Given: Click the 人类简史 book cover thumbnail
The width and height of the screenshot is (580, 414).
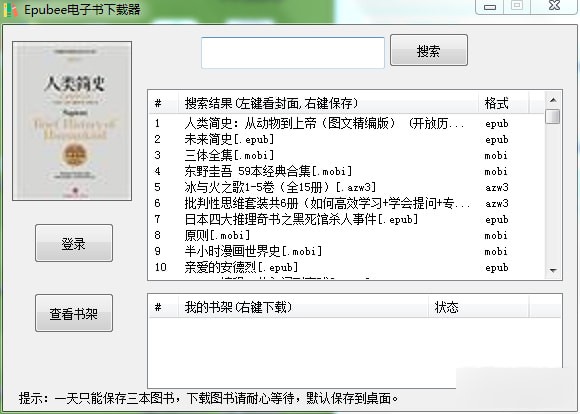Looking at the screenshot, I should pyautogui.click(x=72, y=121).
